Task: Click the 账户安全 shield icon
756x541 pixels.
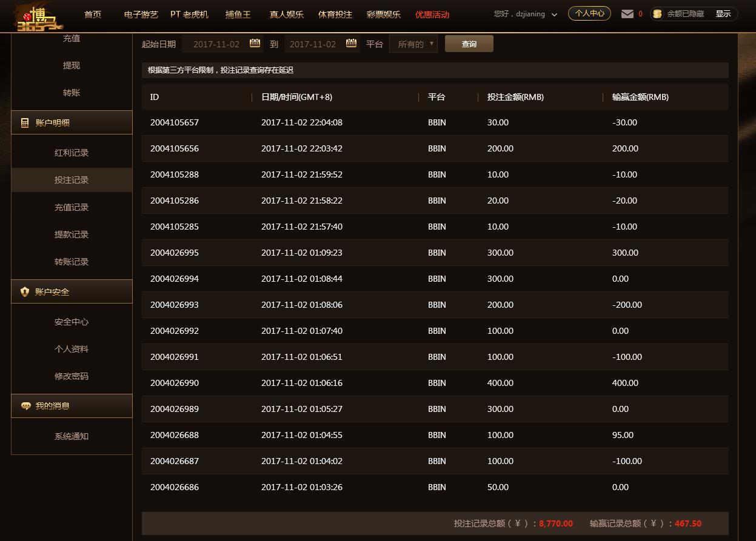Action: pyautogui.click(x=25, y=291)
